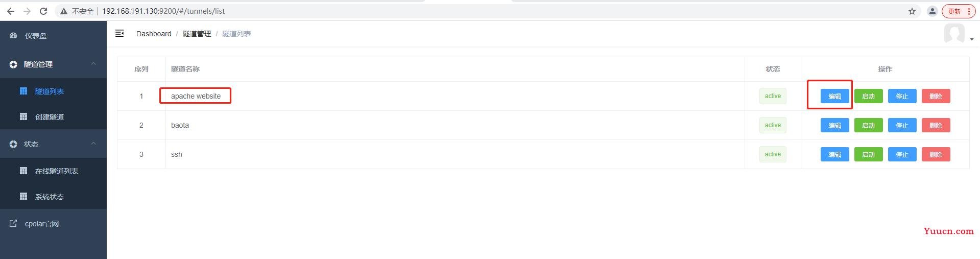Open cpolar官网 external link

[x=53, y=224]
